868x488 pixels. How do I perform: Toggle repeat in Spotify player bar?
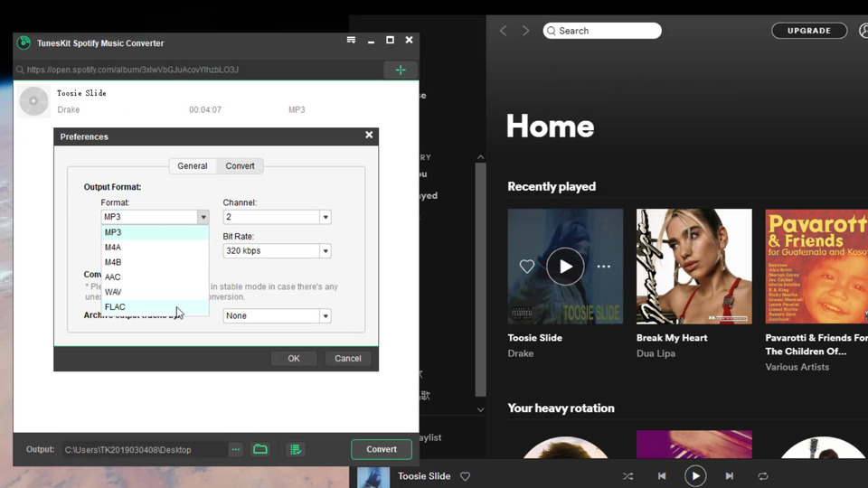point(763,476)
